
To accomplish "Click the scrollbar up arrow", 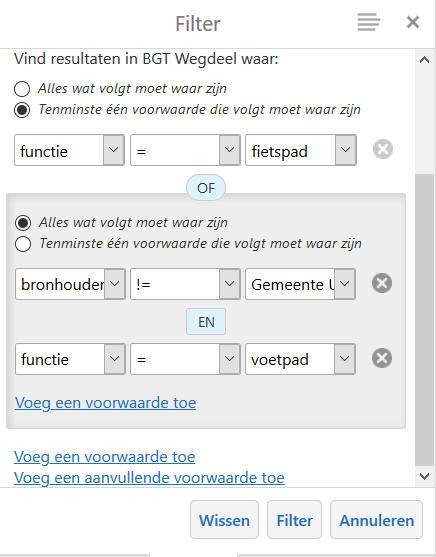I will coord(424,60).
